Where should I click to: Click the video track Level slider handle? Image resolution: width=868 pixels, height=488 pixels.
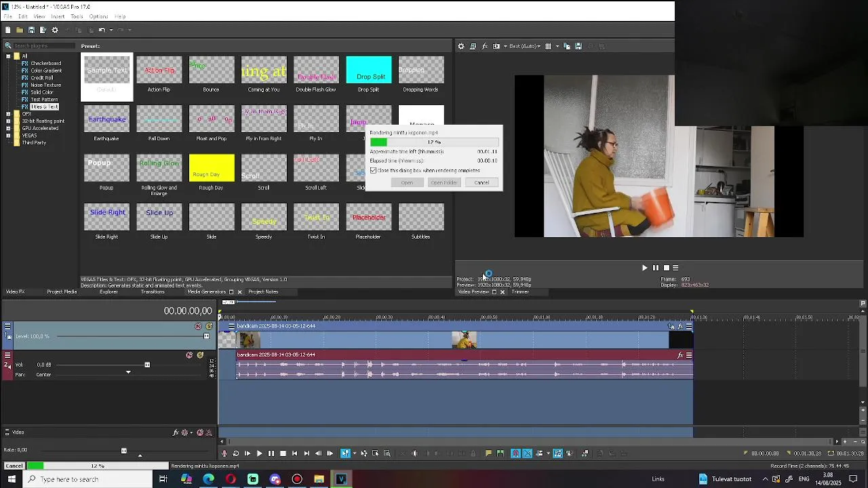pos(206,336)
